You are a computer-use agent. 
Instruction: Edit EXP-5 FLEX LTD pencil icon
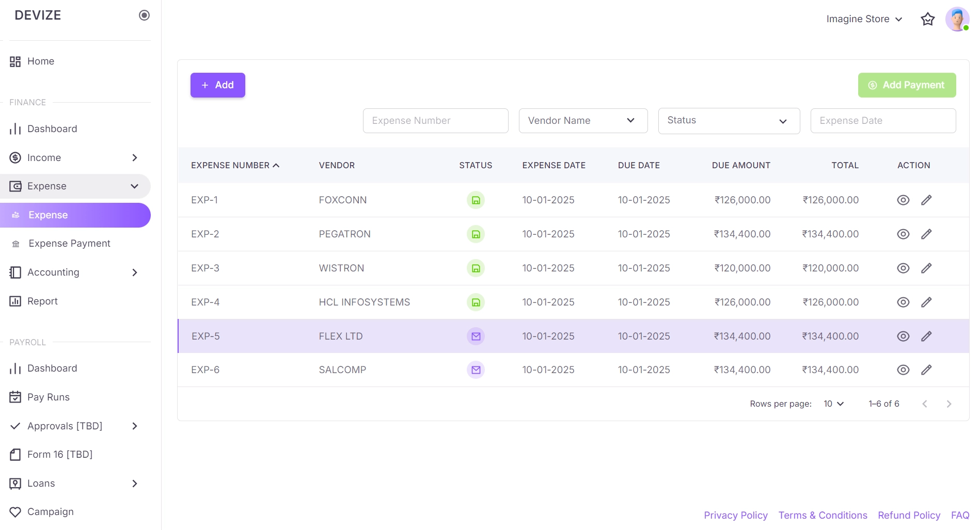[927, 336]
